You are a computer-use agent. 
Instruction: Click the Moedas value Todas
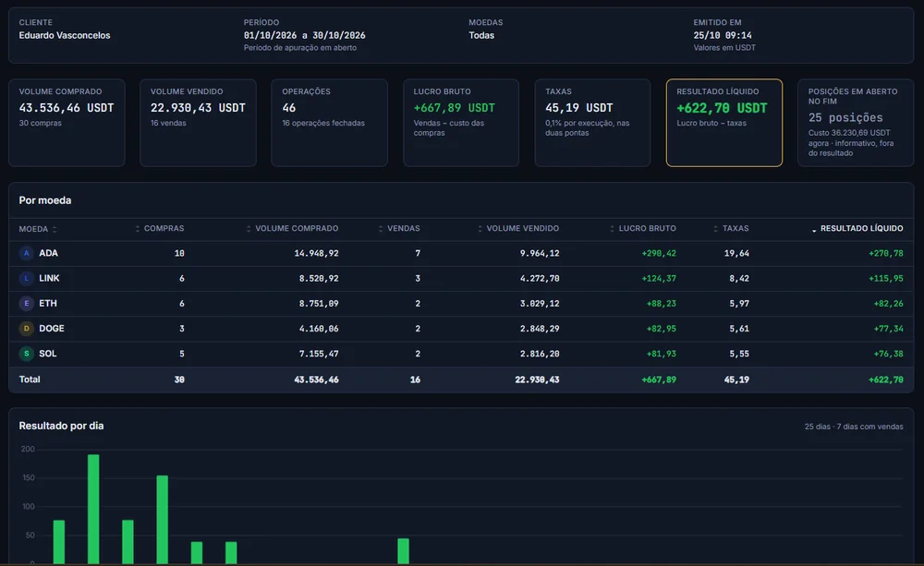(481, 35)
